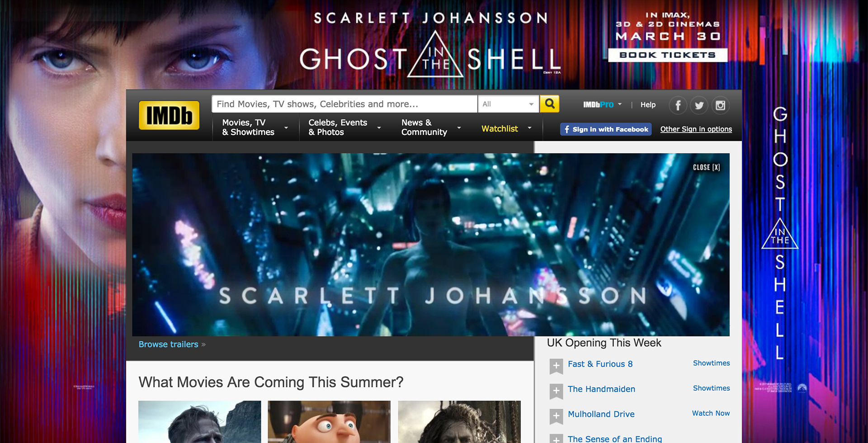Click the Help link
The height and width of the screenshot is (443, 868).
(648, 105)
